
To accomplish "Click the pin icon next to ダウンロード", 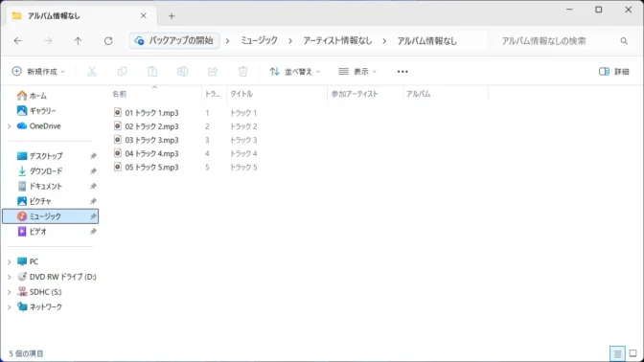I will click(x=93, y=171).
